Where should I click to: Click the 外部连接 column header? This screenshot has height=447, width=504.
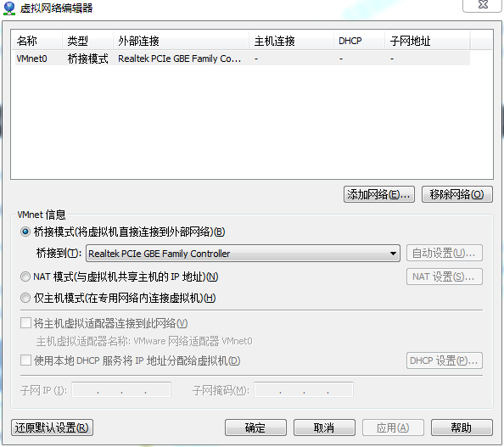(x=181, y=41)
